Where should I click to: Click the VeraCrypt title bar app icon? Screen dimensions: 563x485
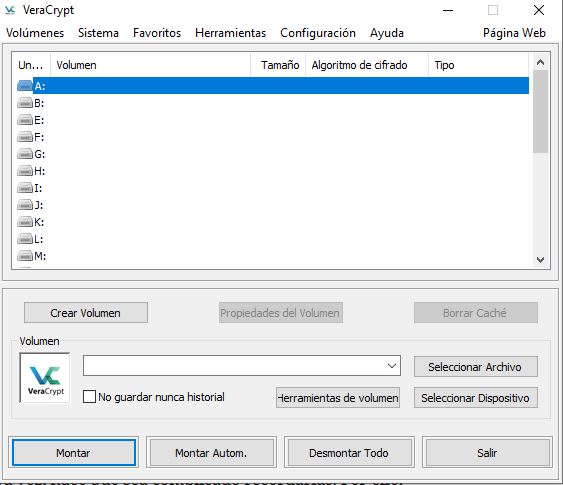[x=10, y=10]
